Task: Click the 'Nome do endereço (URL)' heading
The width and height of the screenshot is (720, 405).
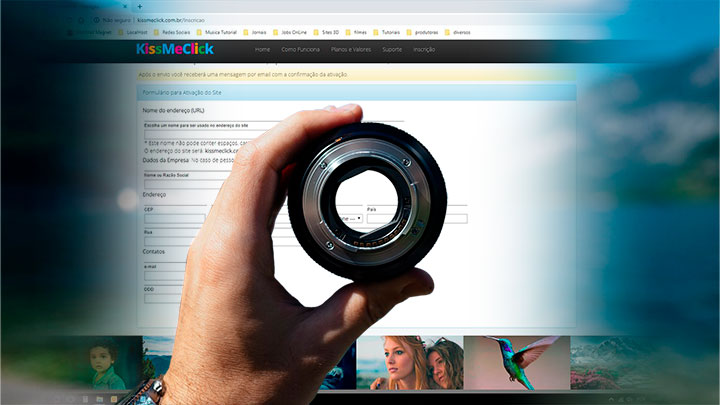Action: click(x=173, y=111)
